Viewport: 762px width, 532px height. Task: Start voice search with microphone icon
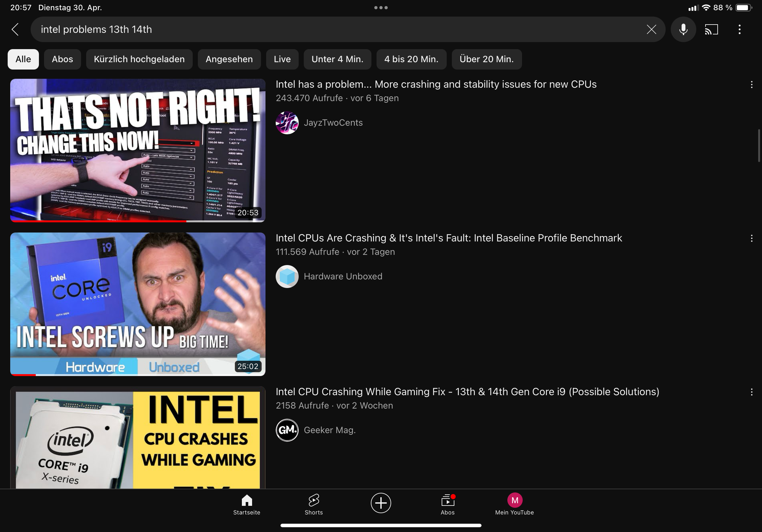pos(683,30)
